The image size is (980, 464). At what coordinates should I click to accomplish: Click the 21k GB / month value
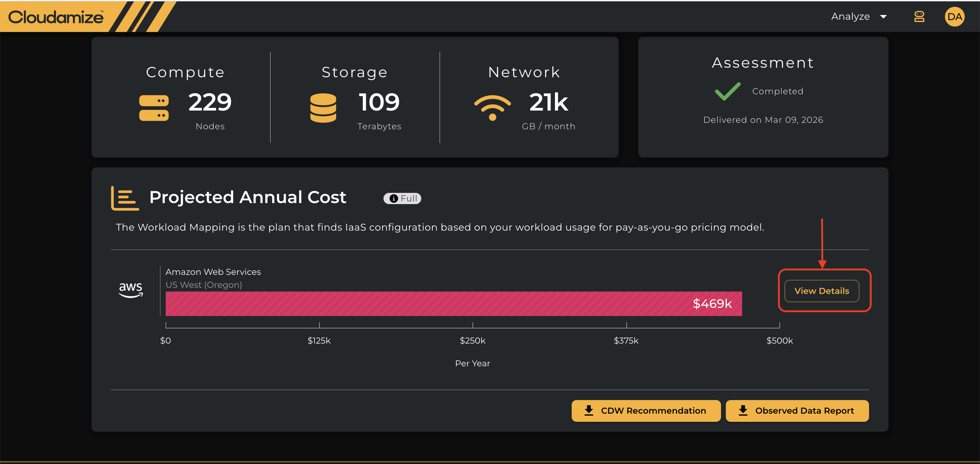[549, 102]
